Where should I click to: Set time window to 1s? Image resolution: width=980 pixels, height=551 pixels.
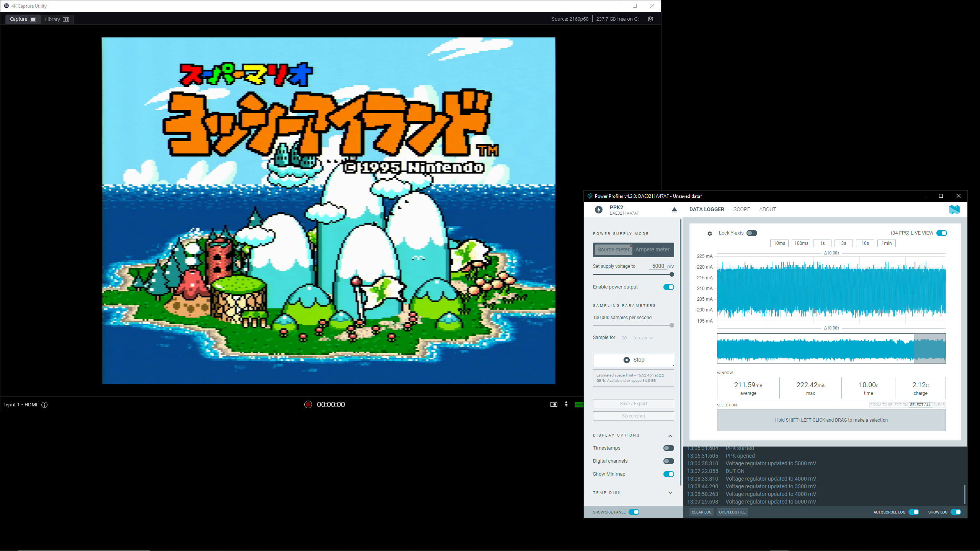(x=822, y=243)
